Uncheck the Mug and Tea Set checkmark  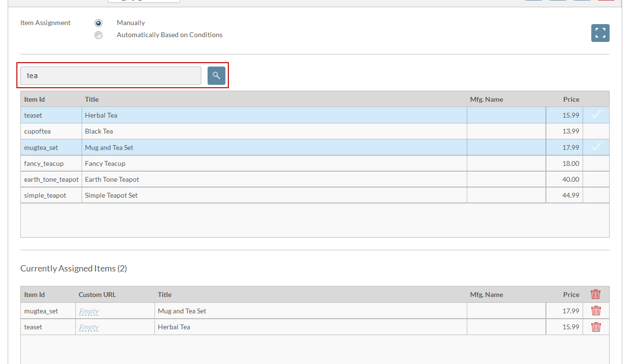596,147
